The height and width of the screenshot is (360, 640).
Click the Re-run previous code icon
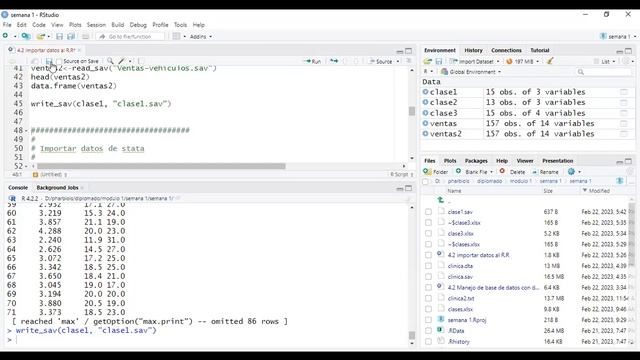point(334,61)
